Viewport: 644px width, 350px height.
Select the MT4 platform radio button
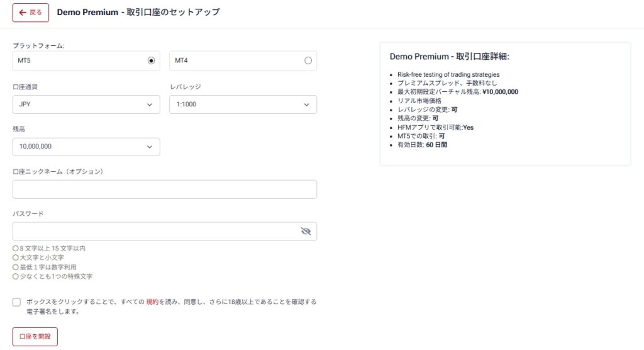(x=308, y=60)
